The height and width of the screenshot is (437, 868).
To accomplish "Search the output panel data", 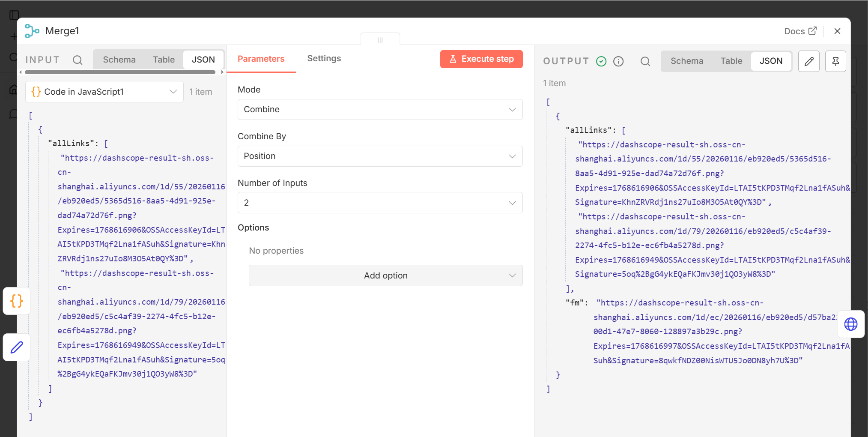I will pos(645,61).
